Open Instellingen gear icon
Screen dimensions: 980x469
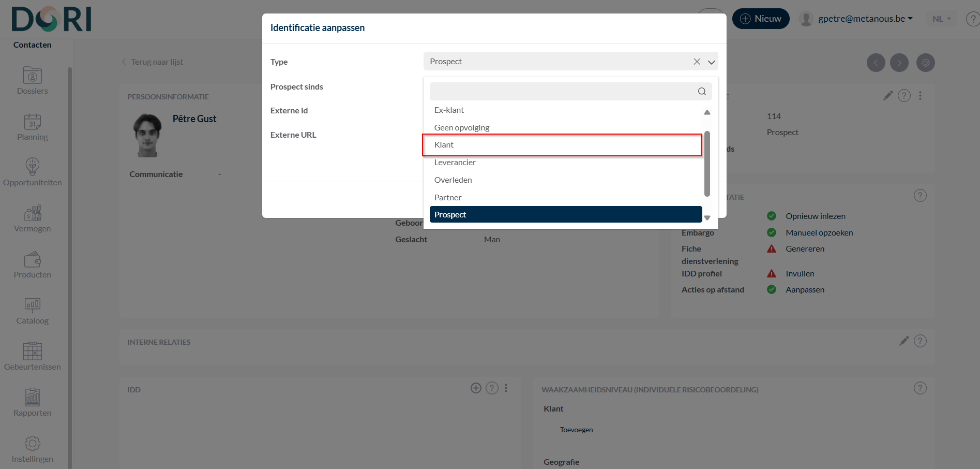point(32,449)
